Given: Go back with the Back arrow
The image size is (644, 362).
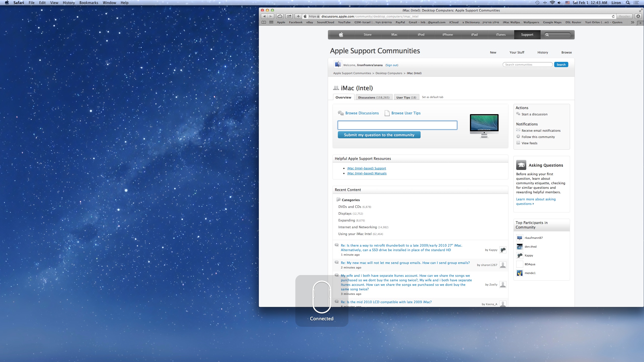Looking at the screenshot, I should coord(264,16).
